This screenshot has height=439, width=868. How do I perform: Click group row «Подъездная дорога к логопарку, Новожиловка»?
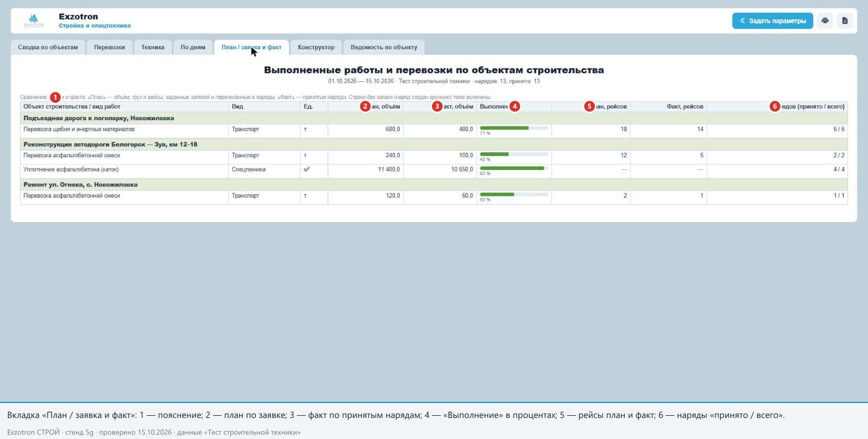433,118
